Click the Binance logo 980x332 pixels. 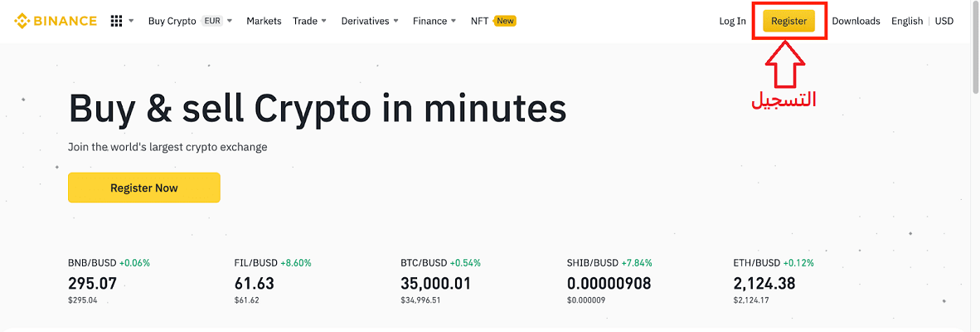coord(56,21)
